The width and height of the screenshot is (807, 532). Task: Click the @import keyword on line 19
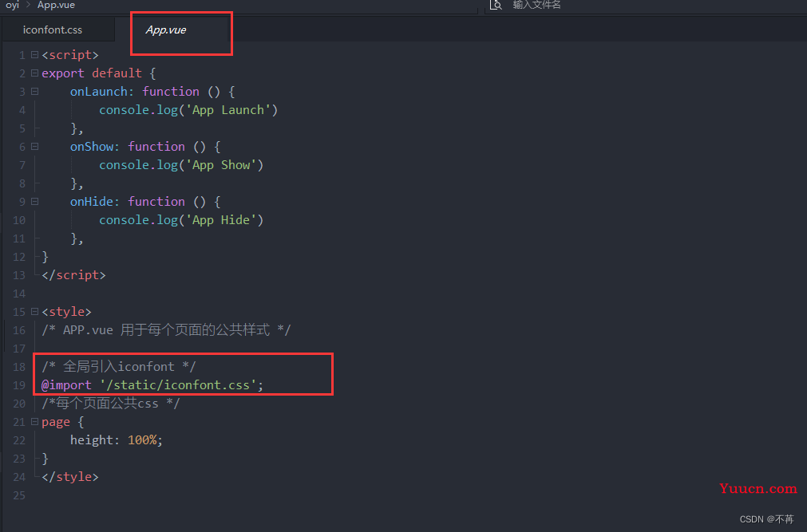coord(66,385)
